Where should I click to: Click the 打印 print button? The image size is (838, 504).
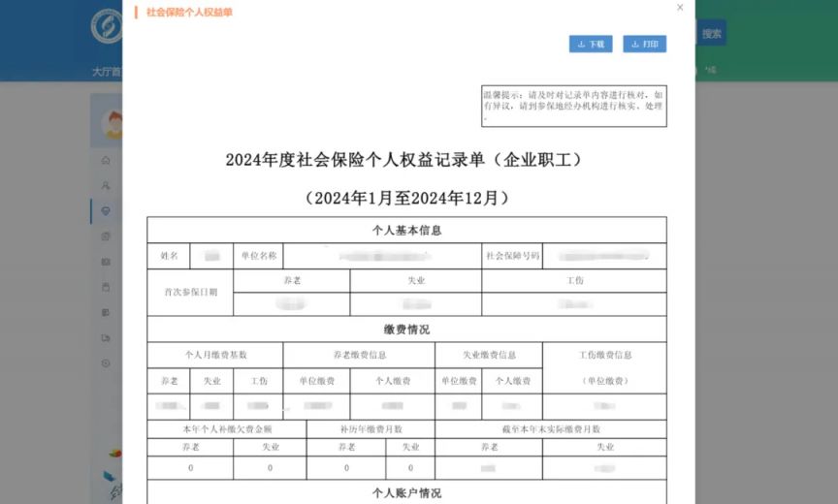click(644, 44)
